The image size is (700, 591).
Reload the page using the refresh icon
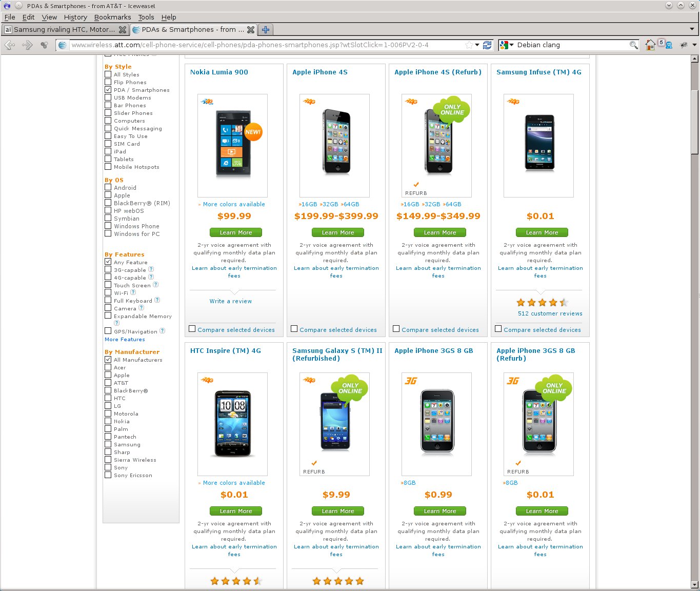click(487, 45)
